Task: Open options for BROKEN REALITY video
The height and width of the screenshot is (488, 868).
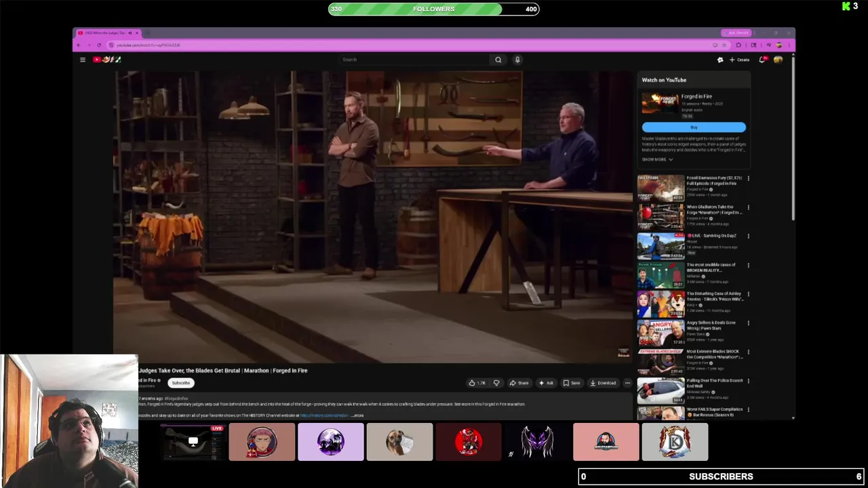Action: pyautogui.click(x=748, y=265)
